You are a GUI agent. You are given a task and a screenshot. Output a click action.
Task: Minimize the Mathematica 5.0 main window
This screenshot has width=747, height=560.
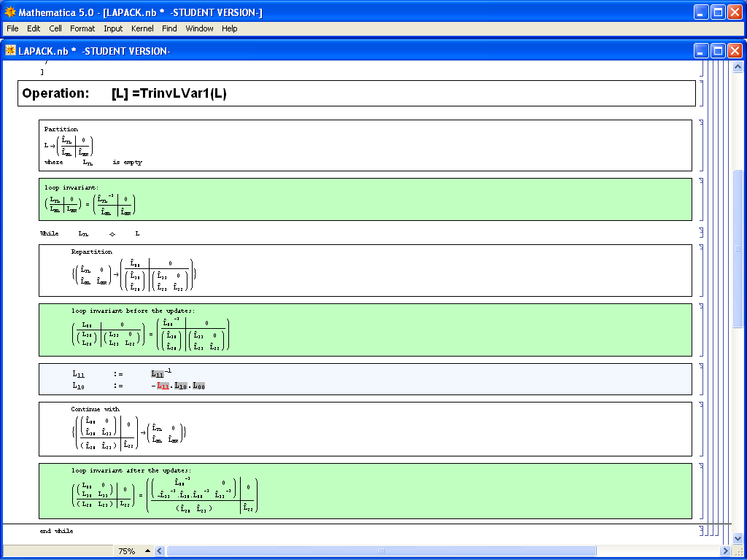(701, 12)
